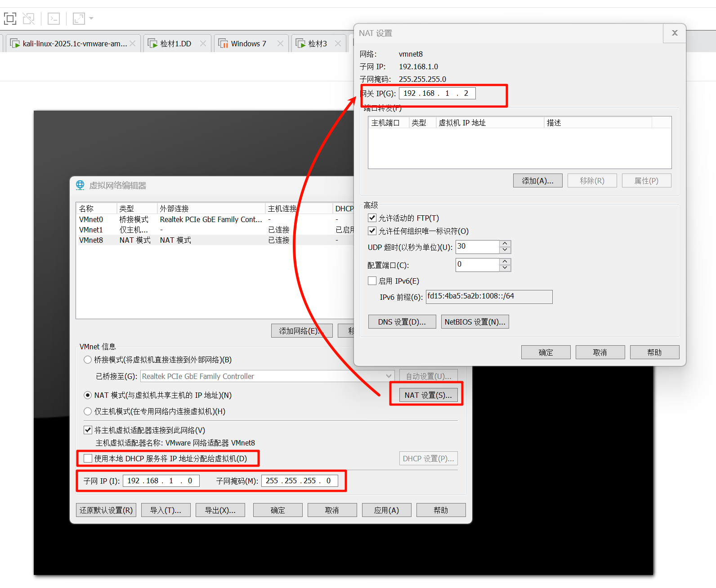This screenshot has height=588, width=716.
Task: Decrease the 配置端口 spinner value
Action: click(x=505, y=268)
